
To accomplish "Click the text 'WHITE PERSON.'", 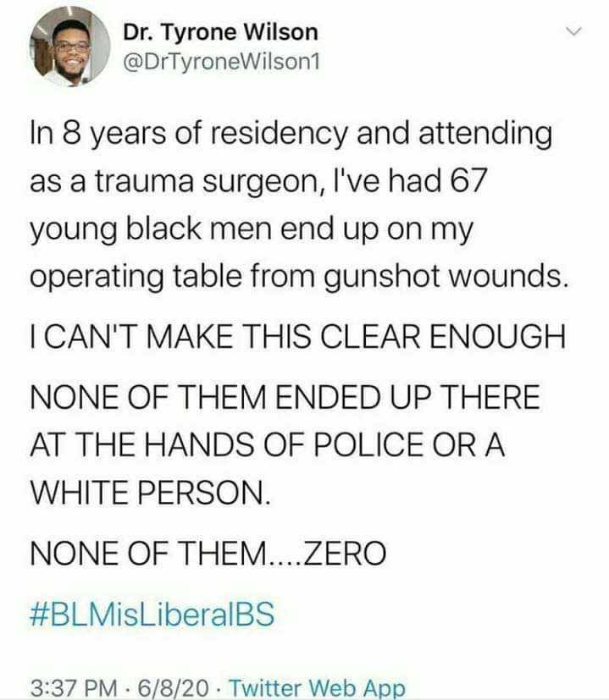I will coord(151,493).
